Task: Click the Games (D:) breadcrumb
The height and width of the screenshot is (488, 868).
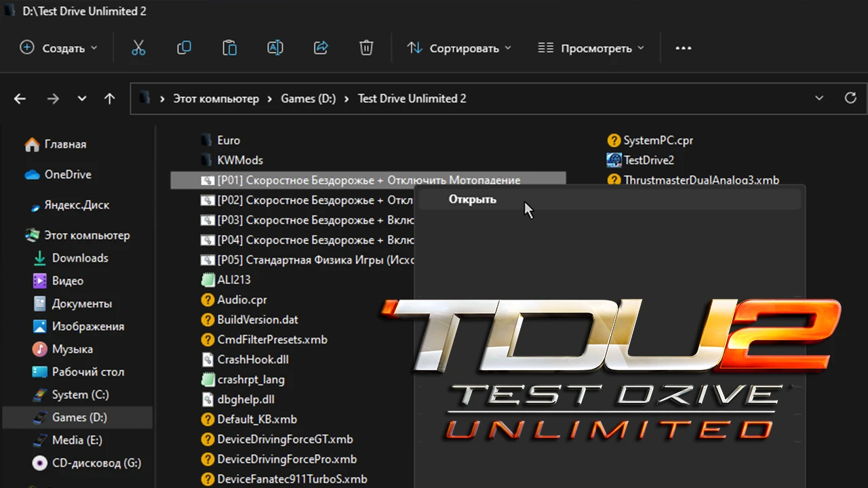Action: click(308, 98)
